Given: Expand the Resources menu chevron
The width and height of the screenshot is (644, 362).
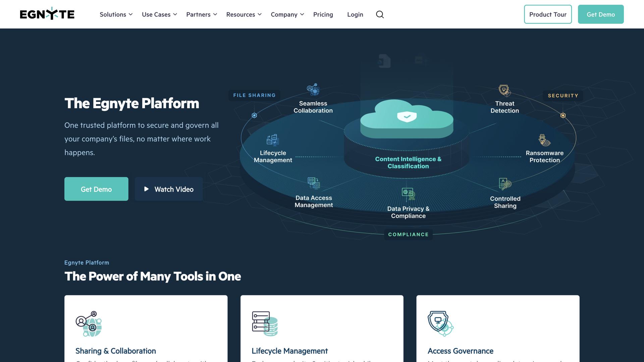Looking at the screenshot, I should click(x=260, y=14).
